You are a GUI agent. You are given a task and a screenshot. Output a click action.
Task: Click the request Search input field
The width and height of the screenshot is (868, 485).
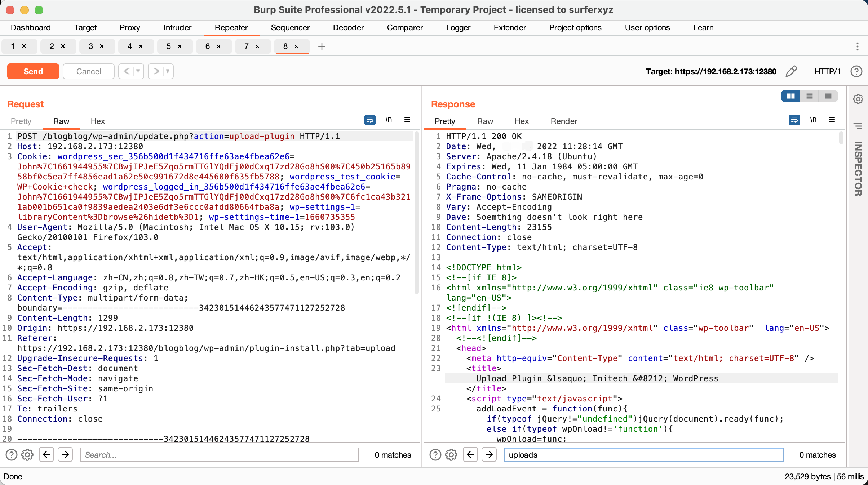pyautogui.click(x=219, y=455)
